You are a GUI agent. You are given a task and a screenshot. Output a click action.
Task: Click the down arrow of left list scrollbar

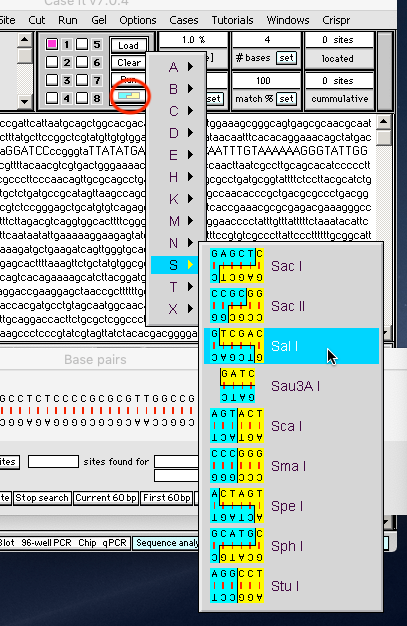pyautogui.click(x=25, y=101)
